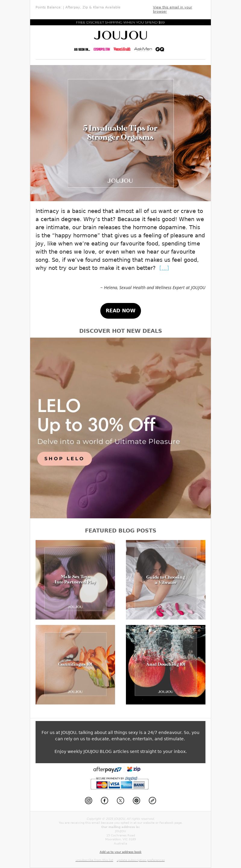The image size is (241, 868).
Task: Click the website link chain icon
Action: tap(152, 801)
